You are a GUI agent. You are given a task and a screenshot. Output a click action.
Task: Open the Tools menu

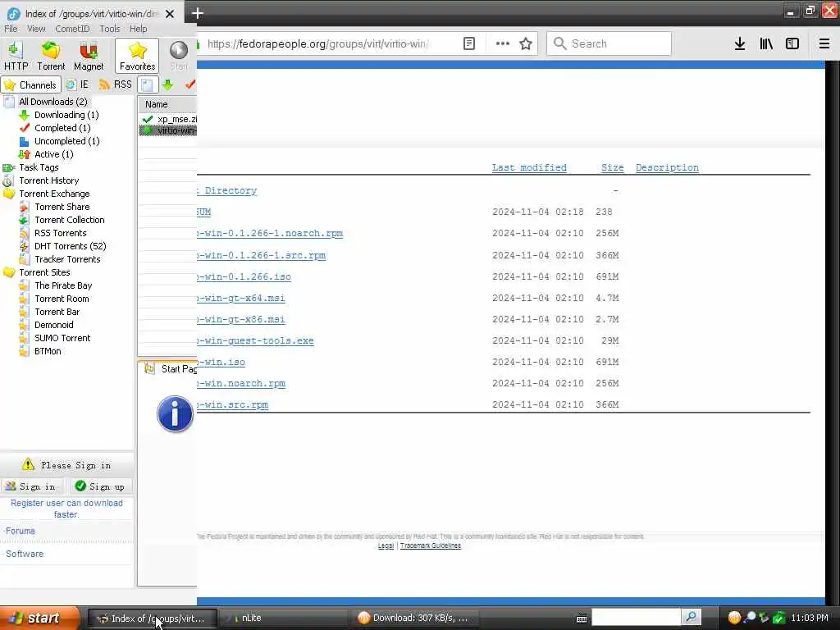pos(109,29)
